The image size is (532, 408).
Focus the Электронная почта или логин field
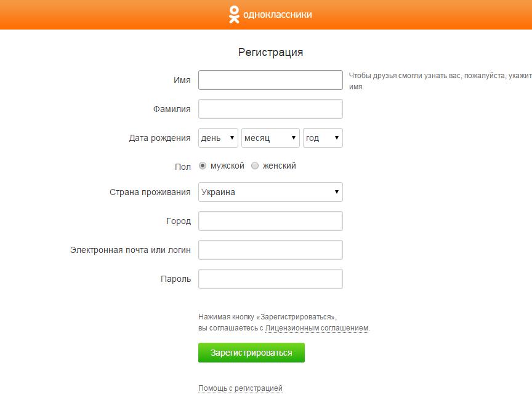270,250
